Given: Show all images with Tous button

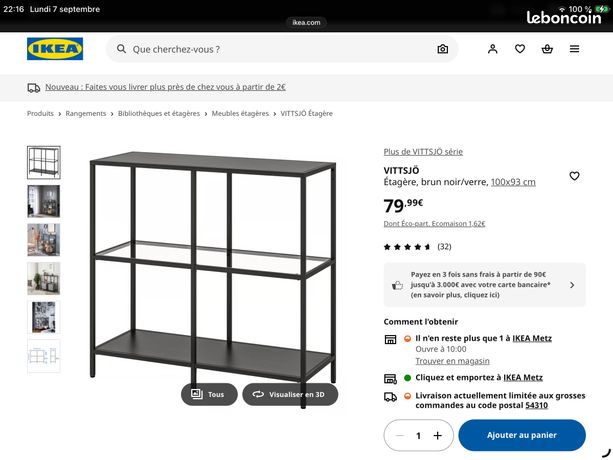Looking at the screenshot, I should [209, 394].
